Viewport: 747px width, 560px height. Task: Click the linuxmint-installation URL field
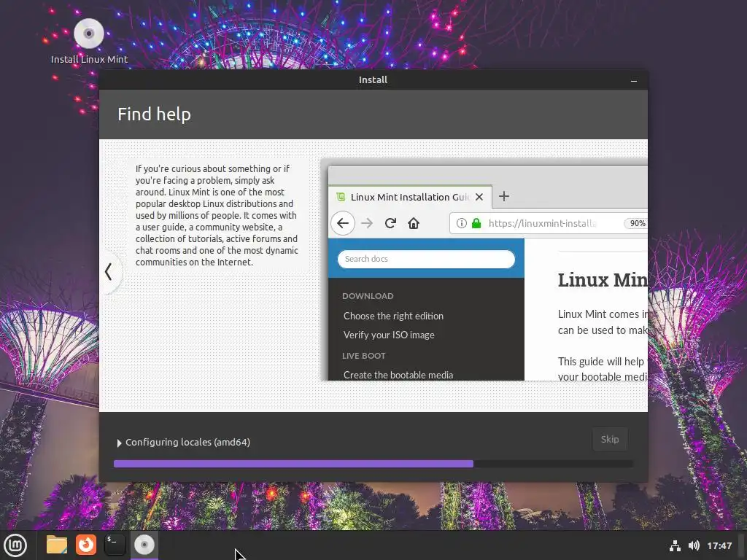click(549, 223)
